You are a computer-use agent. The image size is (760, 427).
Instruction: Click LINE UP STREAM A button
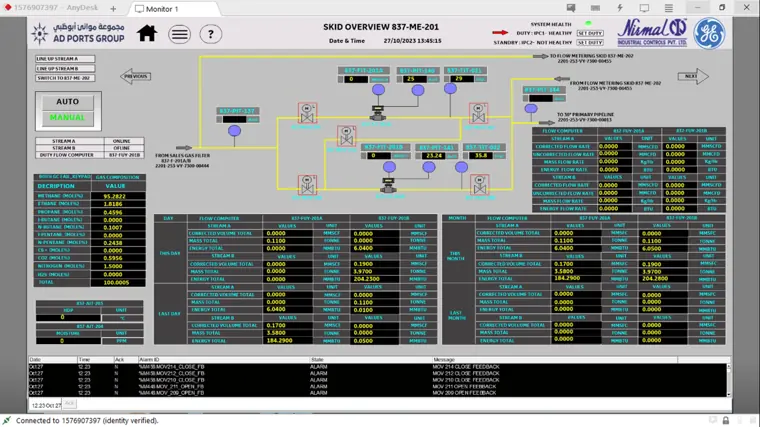coord(65,59)
